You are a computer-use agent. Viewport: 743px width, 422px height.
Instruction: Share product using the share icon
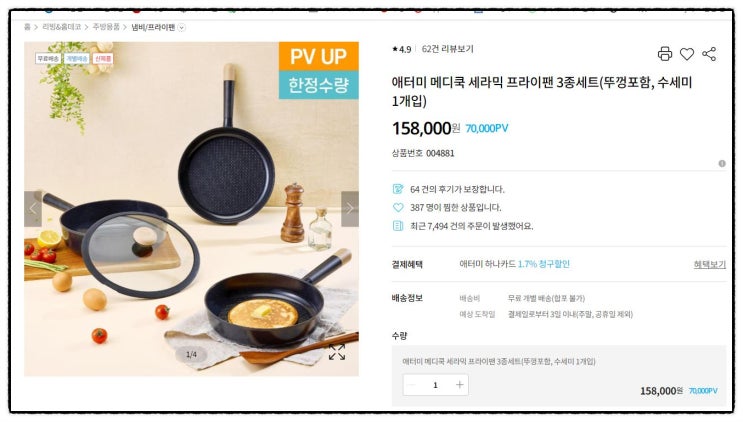[x=709, y=54]
